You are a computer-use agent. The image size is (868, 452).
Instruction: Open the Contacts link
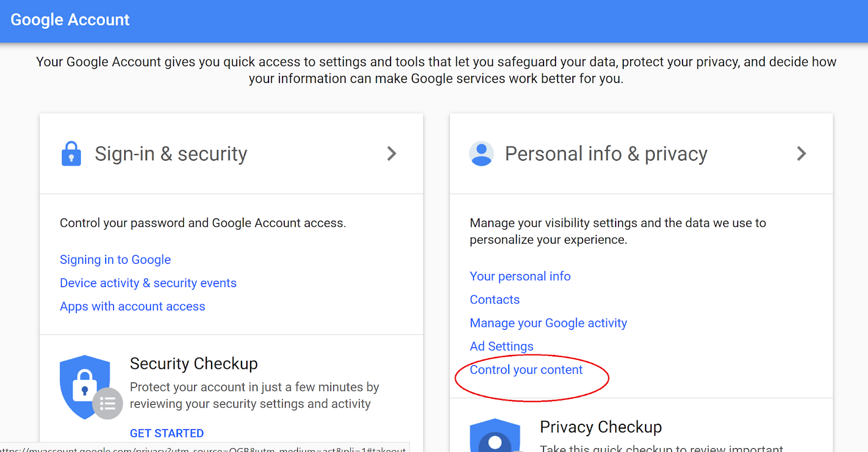[494, 300]
